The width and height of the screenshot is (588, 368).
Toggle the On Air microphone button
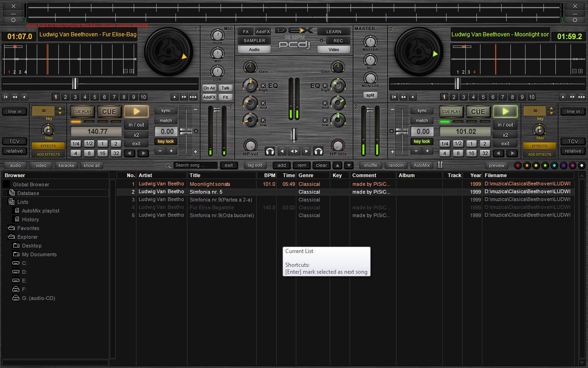click(209, 88)
